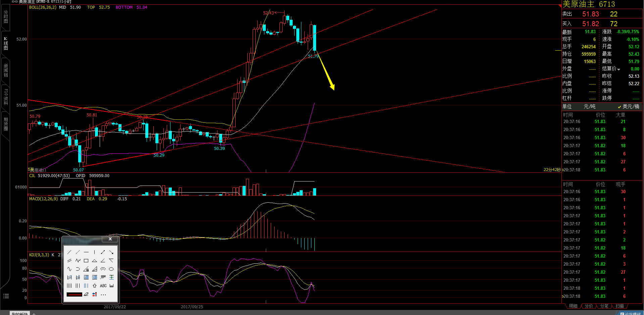Click the 卖出 price 51.83

[591, 14]
